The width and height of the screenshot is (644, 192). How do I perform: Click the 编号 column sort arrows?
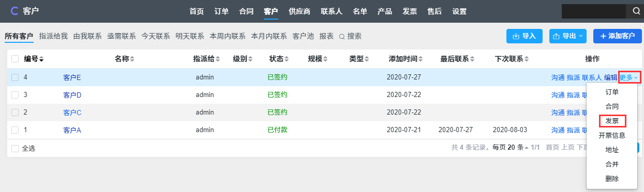41,59
